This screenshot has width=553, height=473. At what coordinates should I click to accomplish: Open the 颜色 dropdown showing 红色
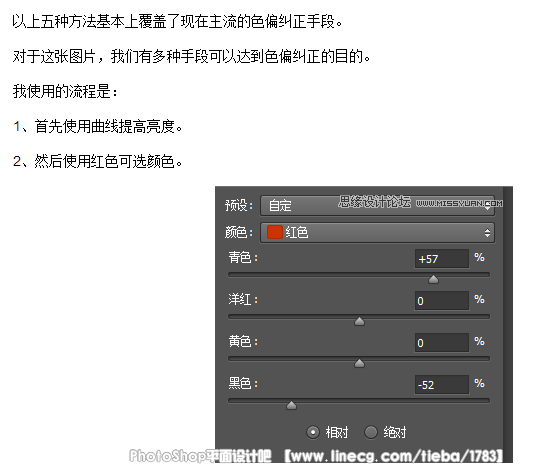[x=377, y=232]
